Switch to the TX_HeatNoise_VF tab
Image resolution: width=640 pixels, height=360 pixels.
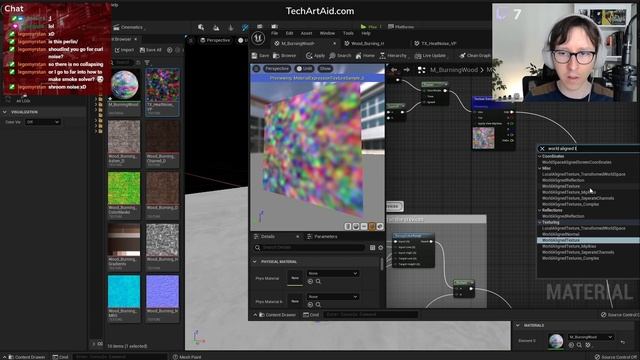tap(438, 43)
